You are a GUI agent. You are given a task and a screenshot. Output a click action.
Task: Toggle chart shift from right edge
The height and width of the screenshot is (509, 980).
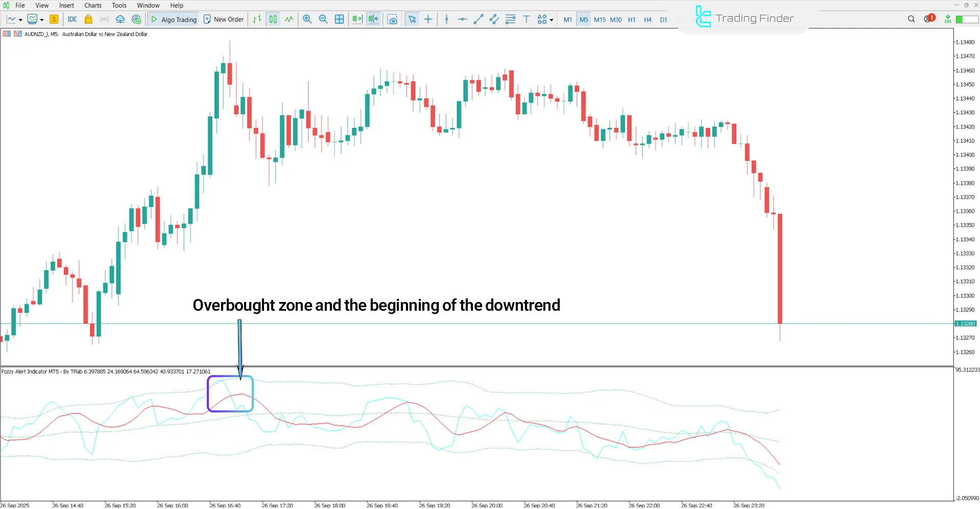pyautogui.click(x=373, y=19)
